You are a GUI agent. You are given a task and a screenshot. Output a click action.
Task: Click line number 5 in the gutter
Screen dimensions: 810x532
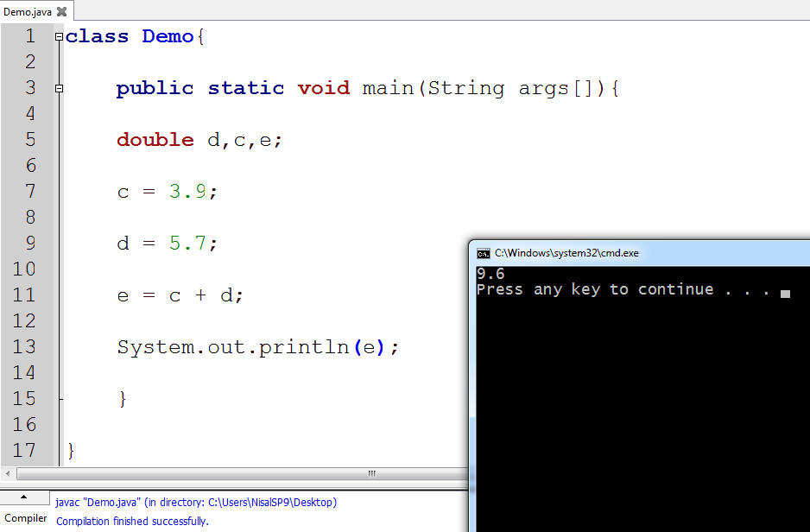pyautogui.click(x=31, y=139)
